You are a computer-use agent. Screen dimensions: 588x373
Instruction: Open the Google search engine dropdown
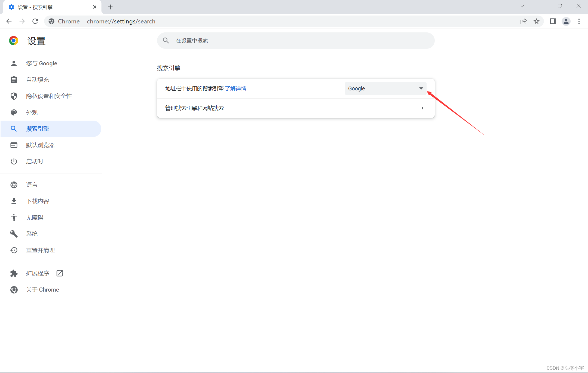click(x=385, y=88)
